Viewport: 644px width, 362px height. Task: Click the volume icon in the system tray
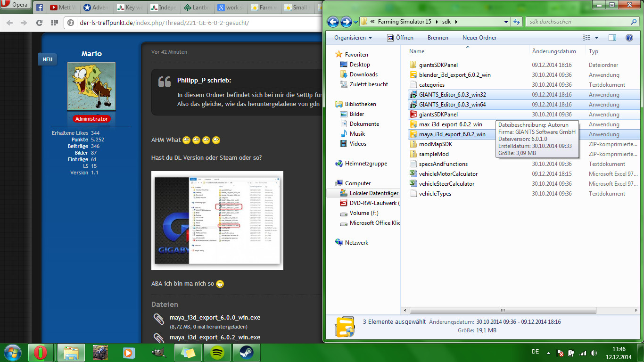594,353
